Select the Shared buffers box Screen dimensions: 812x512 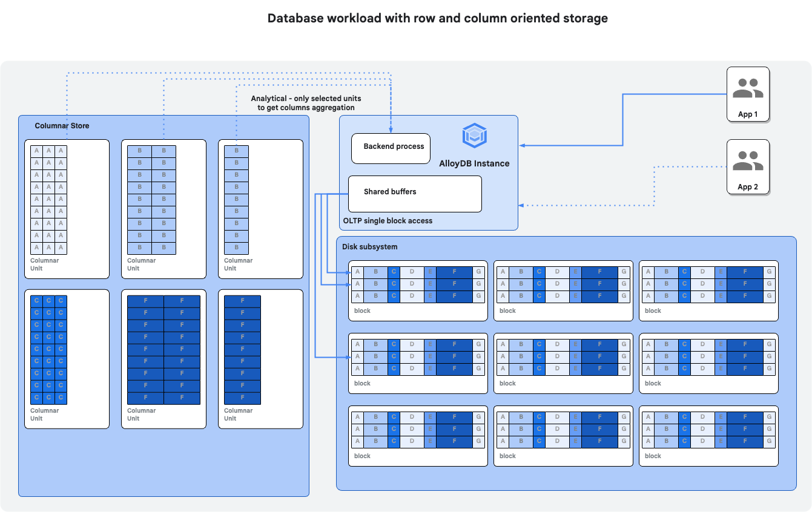click(x=415, y=194)
